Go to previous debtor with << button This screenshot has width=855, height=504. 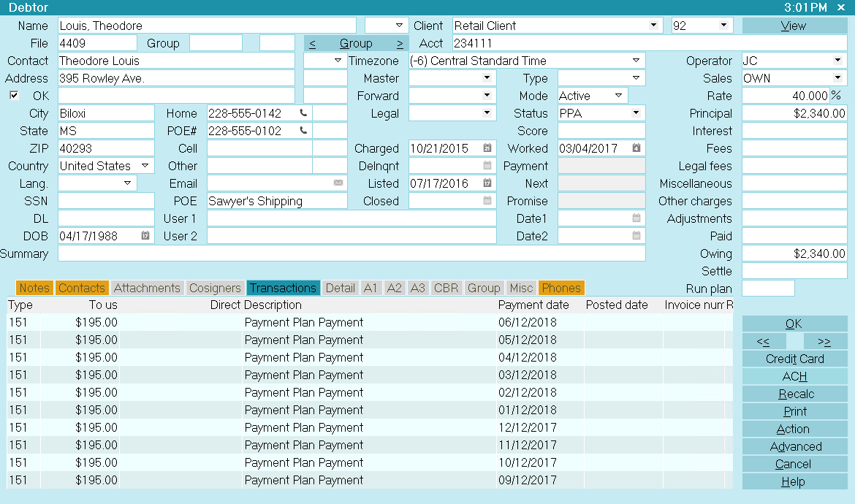[764, 341]
